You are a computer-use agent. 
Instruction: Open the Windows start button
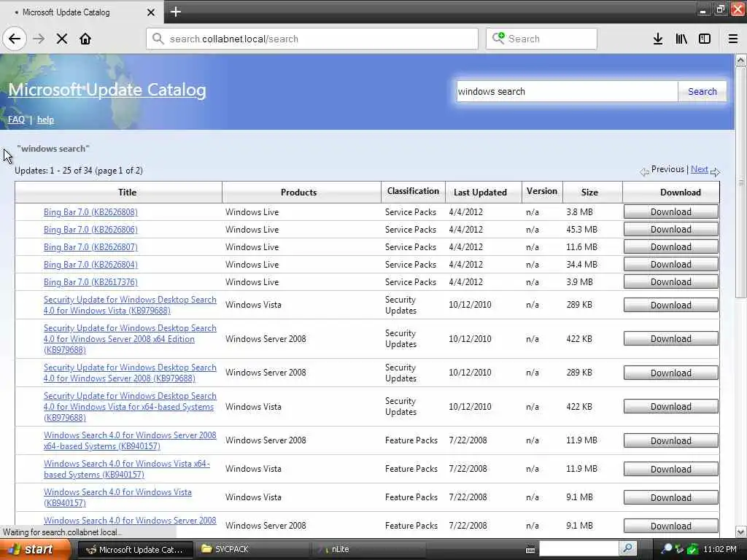pos(35,550)
